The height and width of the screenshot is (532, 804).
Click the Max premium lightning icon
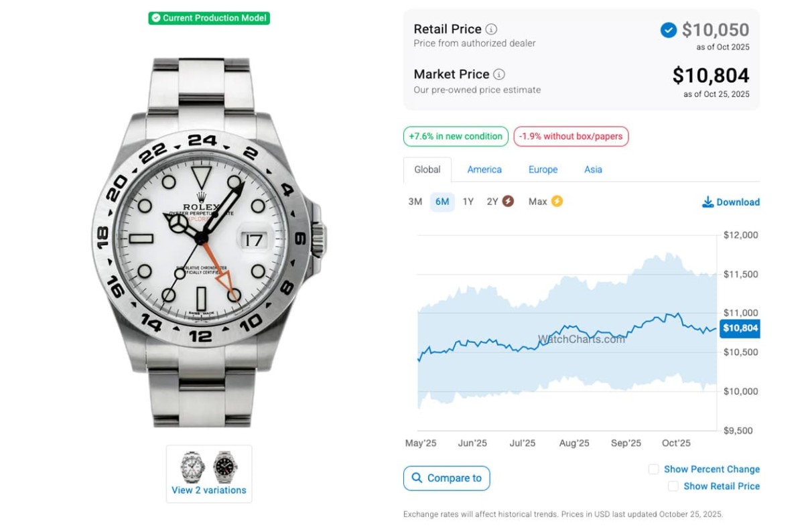point(557,201)
